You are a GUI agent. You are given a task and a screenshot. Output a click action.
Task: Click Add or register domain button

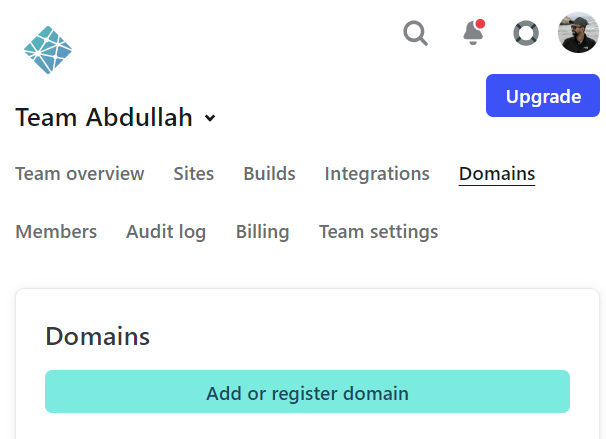click(307, 391)
